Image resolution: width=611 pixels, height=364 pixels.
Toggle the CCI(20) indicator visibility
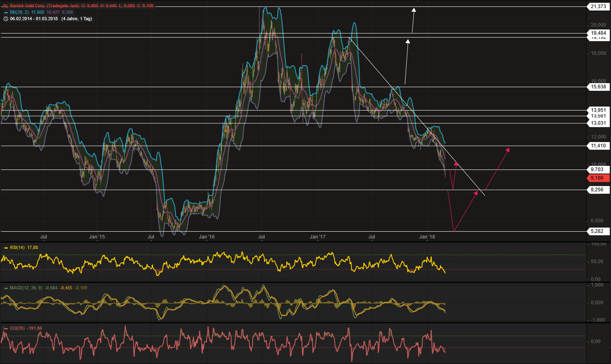pyautogui.click(x=18, y=328)
